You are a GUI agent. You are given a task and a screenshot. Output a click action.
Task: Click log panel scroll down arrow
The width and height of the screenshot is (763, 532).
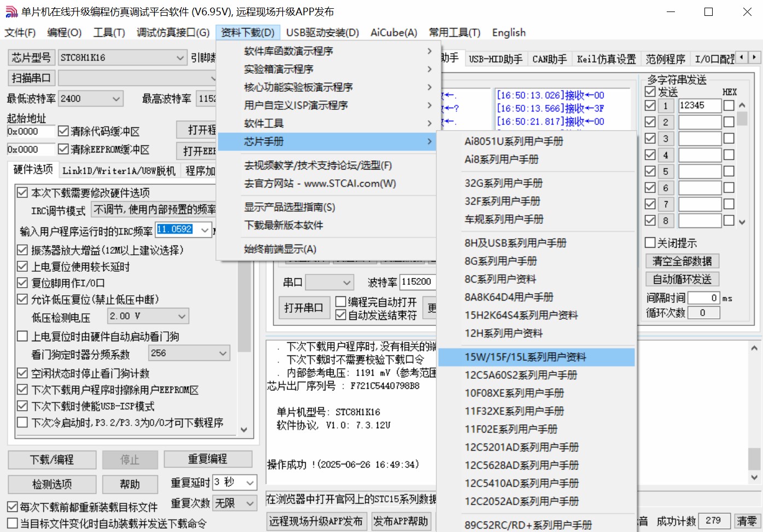pyautogui.click(x=754, y=477)
